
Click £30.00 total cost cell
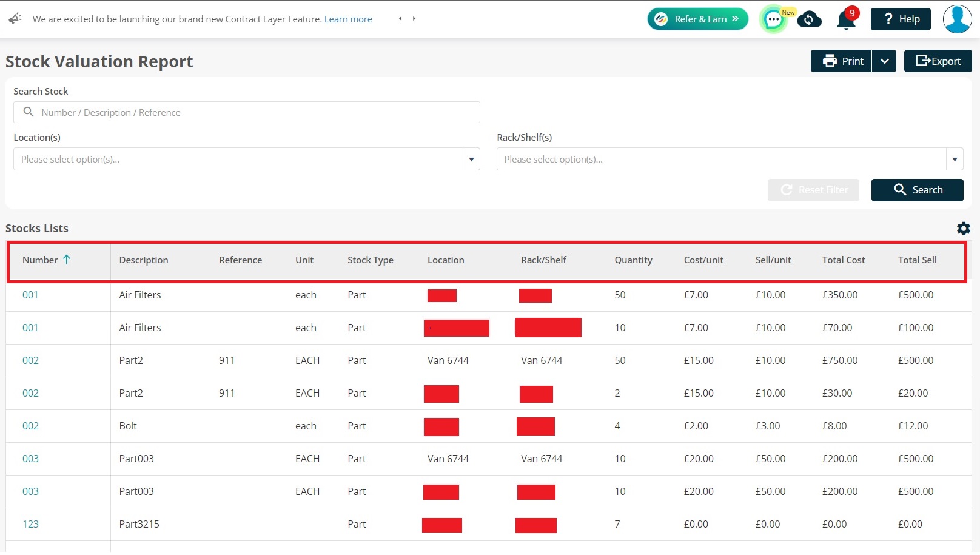point(837,393)
